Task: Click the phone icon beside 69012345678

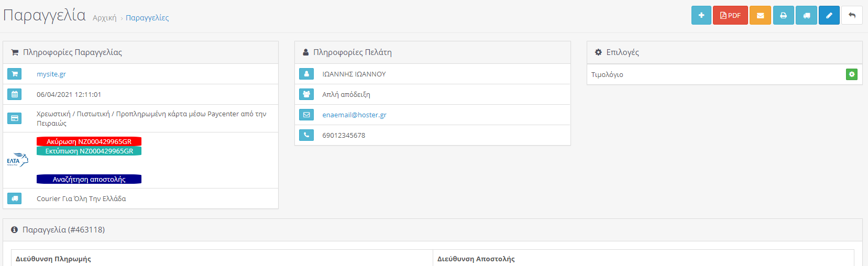Action: click(x=306, y=135)
